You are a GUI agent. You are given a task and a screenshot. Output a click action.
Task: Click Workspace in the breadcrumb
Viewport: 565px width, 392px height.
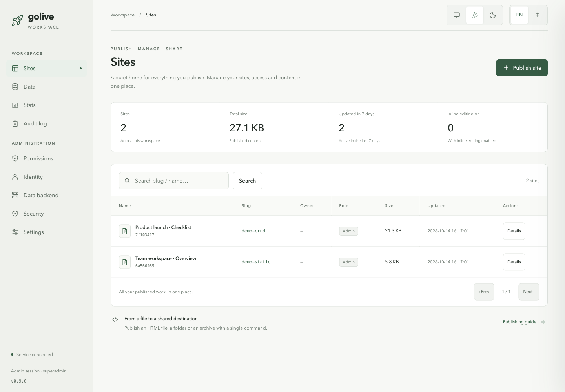tap(122, 15)
